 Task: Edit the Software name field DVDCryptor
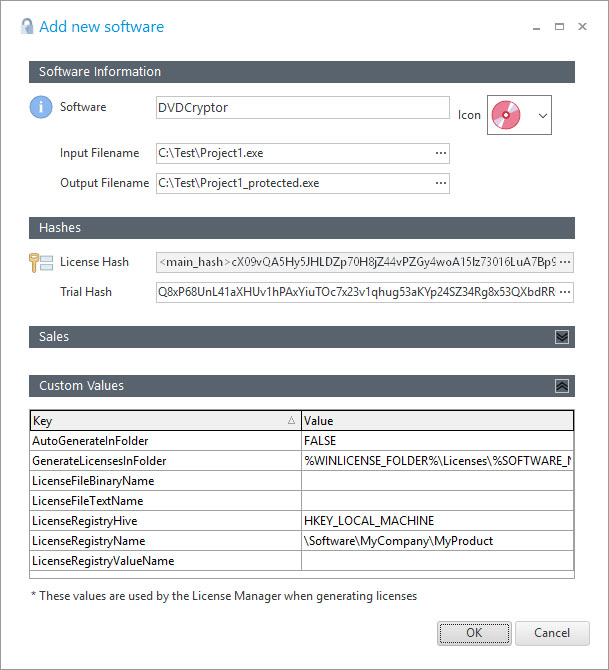tap(303, 108)
